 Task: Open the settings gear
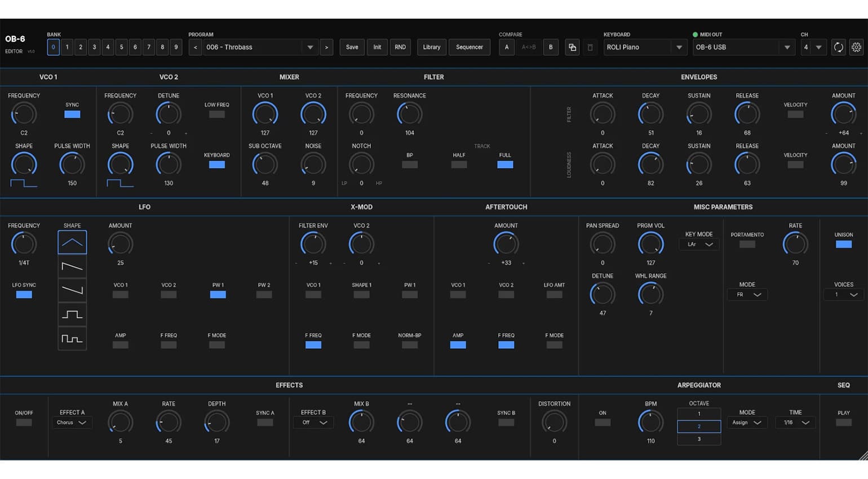tap(856, 47)
